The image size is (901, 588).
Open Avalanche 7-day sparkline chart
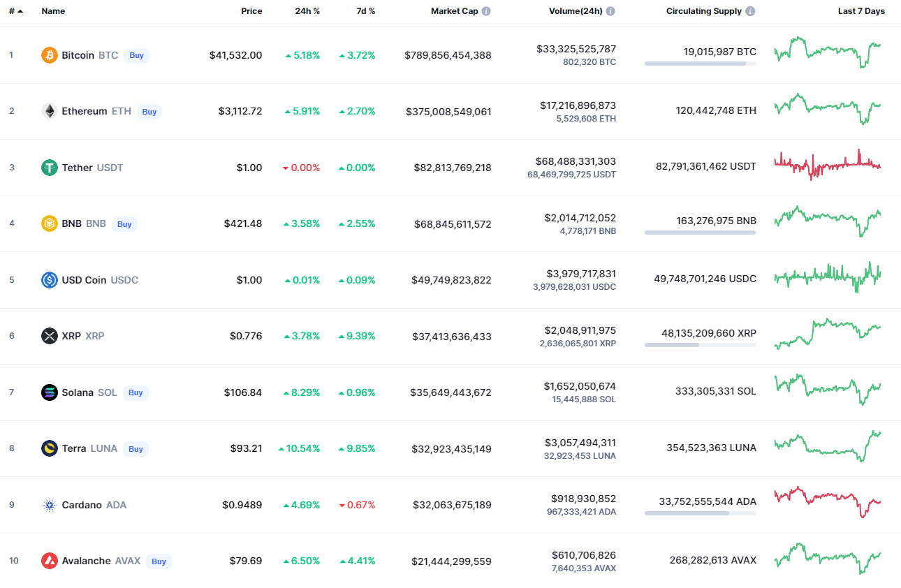point(828,559)
